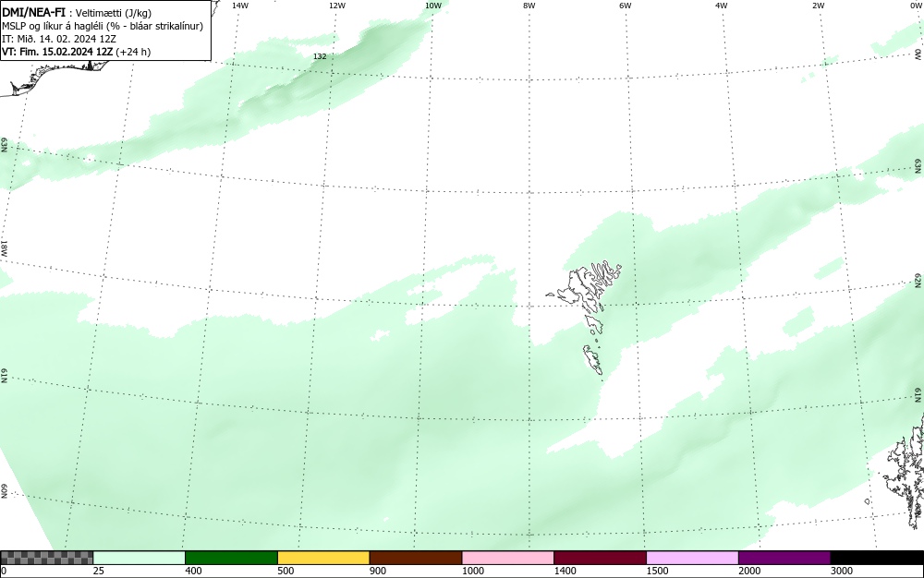Select the light green 25–400 legend swatch

tap(140, 558)
